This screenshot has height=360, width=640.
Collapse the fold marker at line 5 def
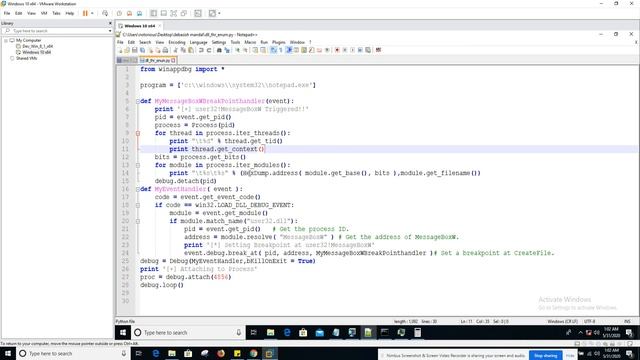point(138,101)
